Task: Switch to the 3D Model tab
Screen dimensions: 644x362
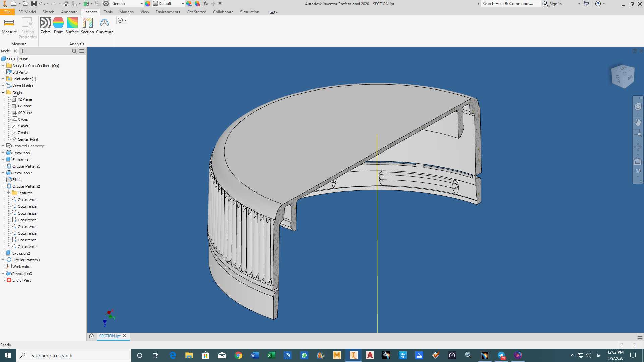Action: point(27,12)
